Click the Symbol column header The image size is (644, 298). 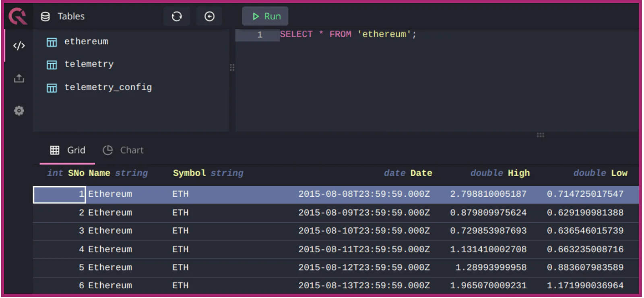pyautogui.click(x=208, y=173)
